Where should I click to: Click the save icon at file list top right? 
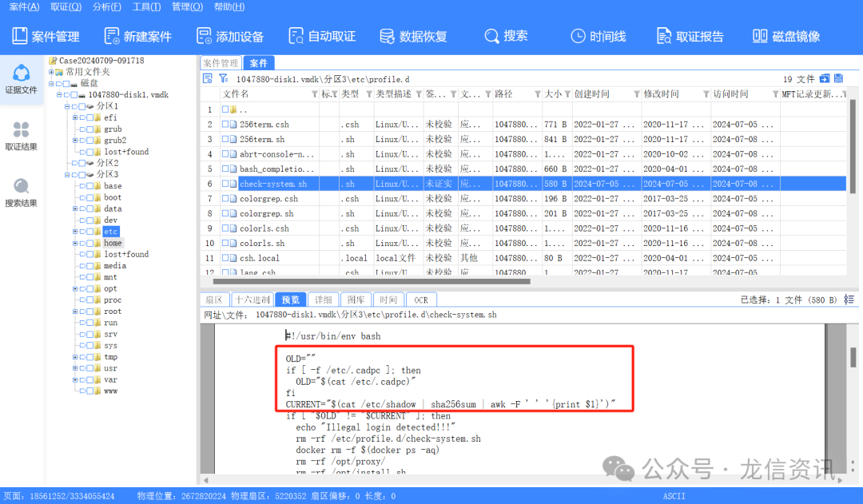[x=839, y=79]
